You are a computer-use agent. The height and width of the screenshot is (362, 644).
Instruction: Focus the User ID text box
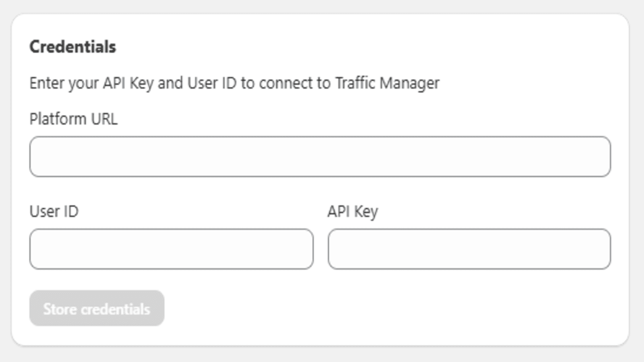[171, 249]
